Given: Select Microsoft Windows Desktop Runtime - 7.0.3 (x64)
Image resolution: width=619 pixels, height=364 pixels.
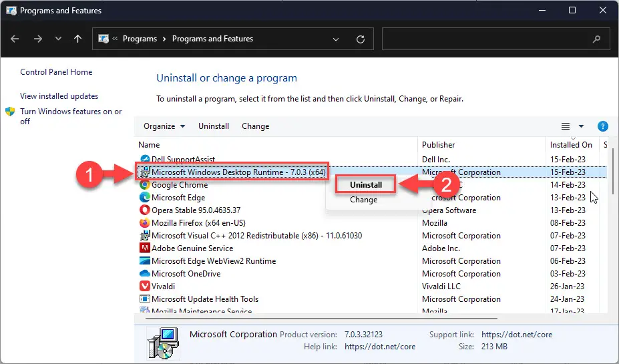Looking at the screenshot, I should pyautogui.click(x=238, y=172).
